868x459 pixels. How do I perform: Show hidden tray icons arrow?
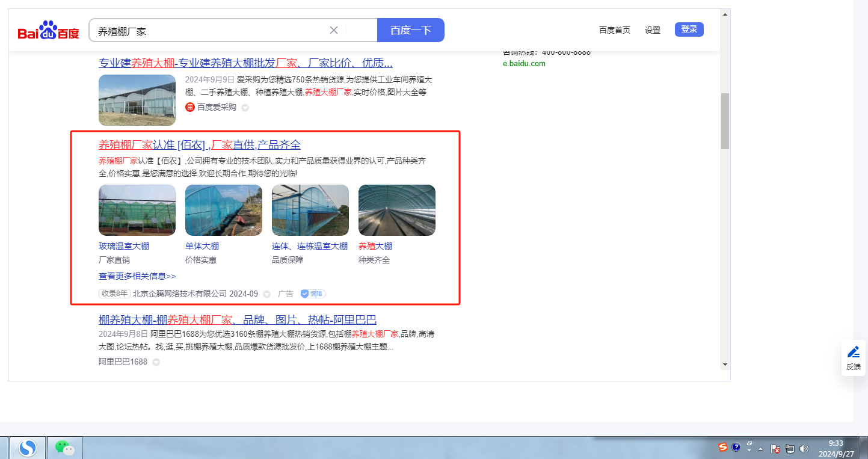tap(761, 449)
